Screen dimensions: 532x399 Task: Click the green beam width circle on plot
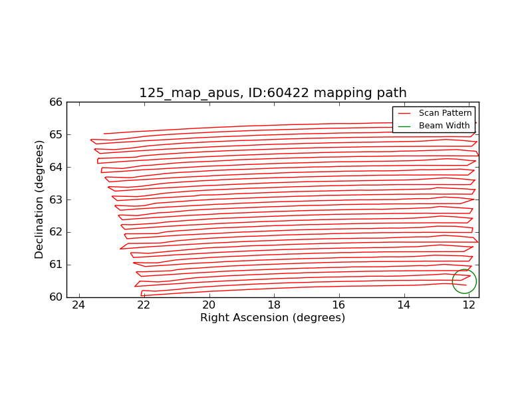click(464, 281)
